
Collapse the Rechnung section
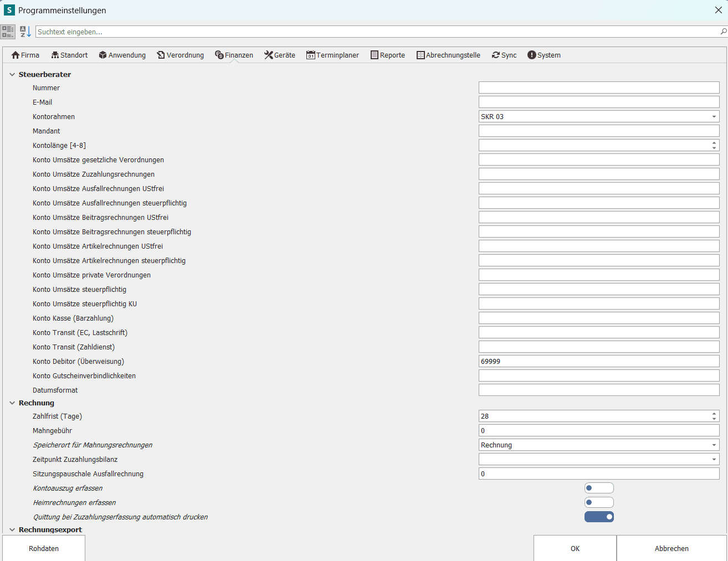coord(12,403)
